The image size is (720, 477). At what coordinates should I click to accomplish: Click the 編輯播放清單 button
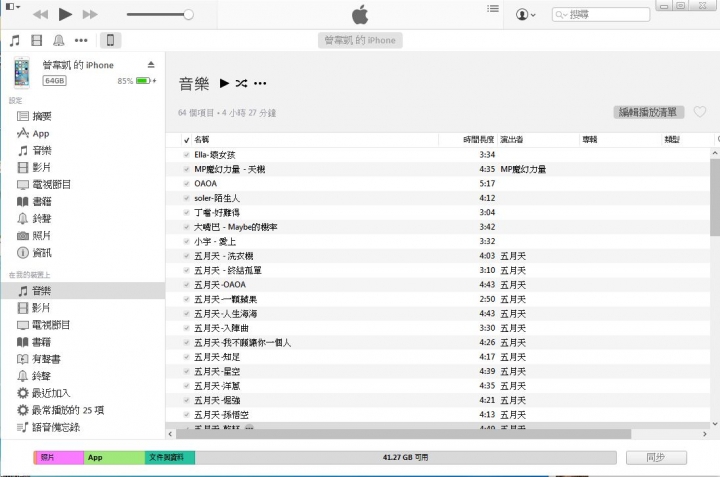click(x=648, y=112)
